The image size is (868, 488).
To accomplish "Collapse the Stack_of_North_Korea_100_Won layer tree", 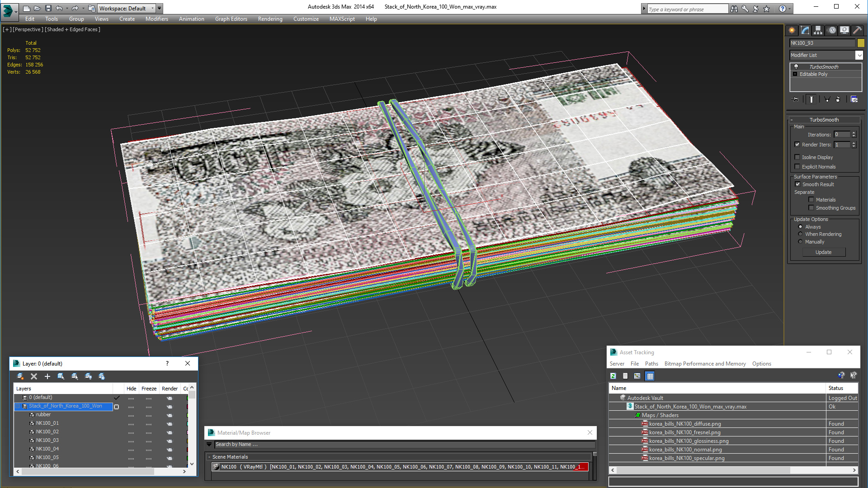I will click(18, 406).
